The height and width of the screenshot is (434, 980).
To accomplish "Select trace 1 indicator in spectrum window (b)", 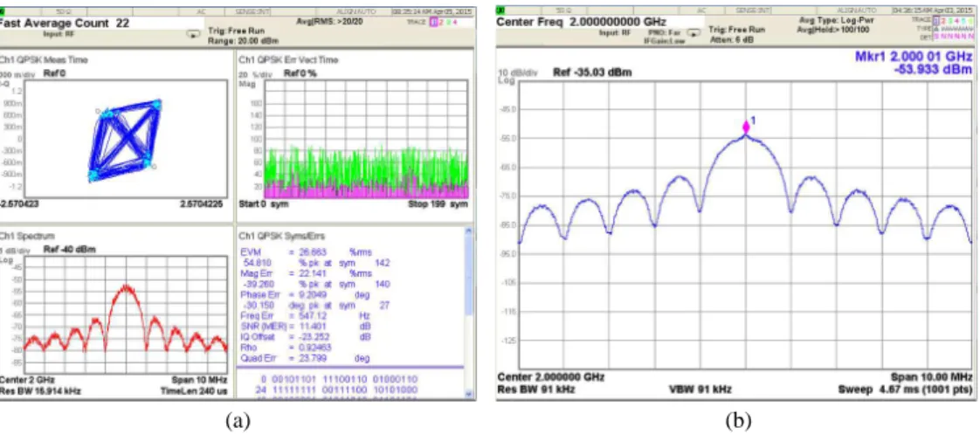I will (x=935, y=21).
